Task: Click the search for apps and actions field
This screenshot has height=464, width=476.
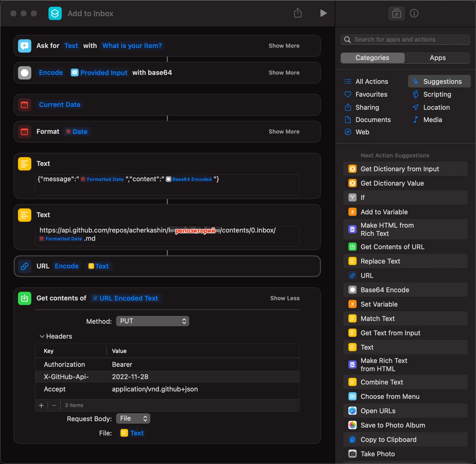Action: pyautogui.click(x=405, y=39)
